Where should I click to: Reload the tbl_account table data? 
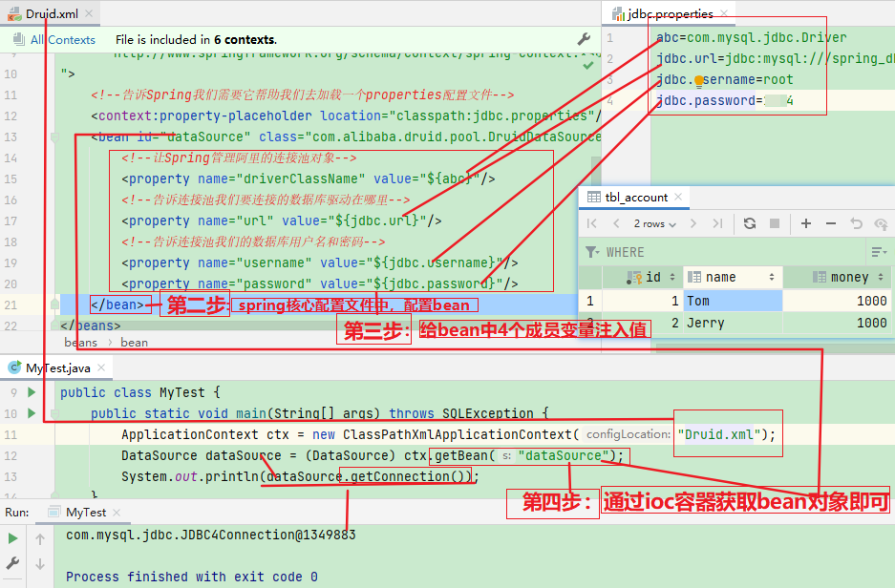(750, 223)
